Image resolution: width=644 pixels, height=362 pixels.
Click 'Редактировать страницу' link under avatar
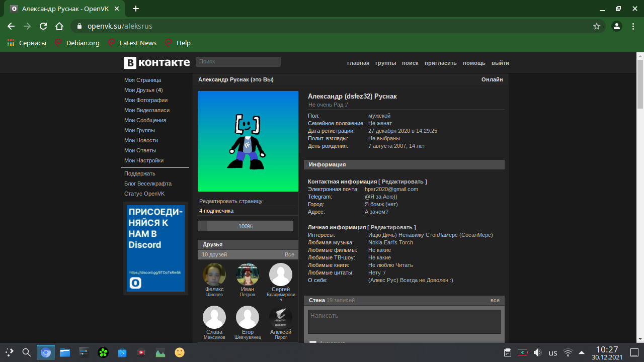[x=231, y=201]
